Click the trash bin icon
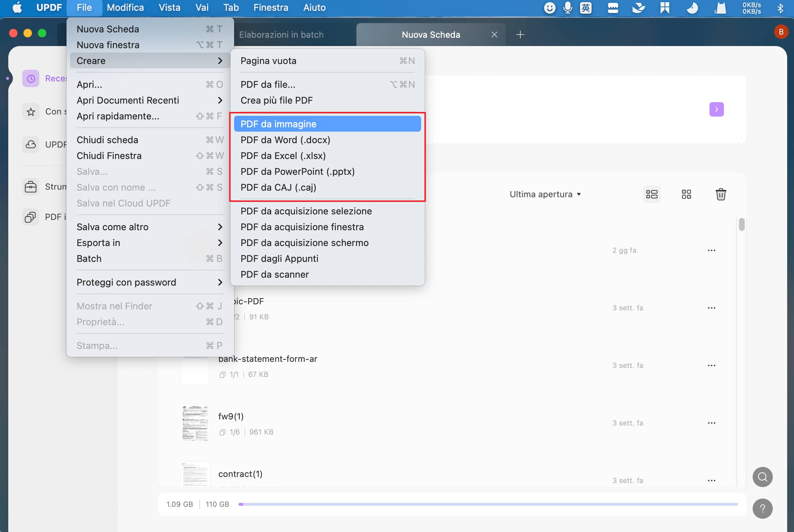This screenshot has width=794, height=532. coord(721,194)
